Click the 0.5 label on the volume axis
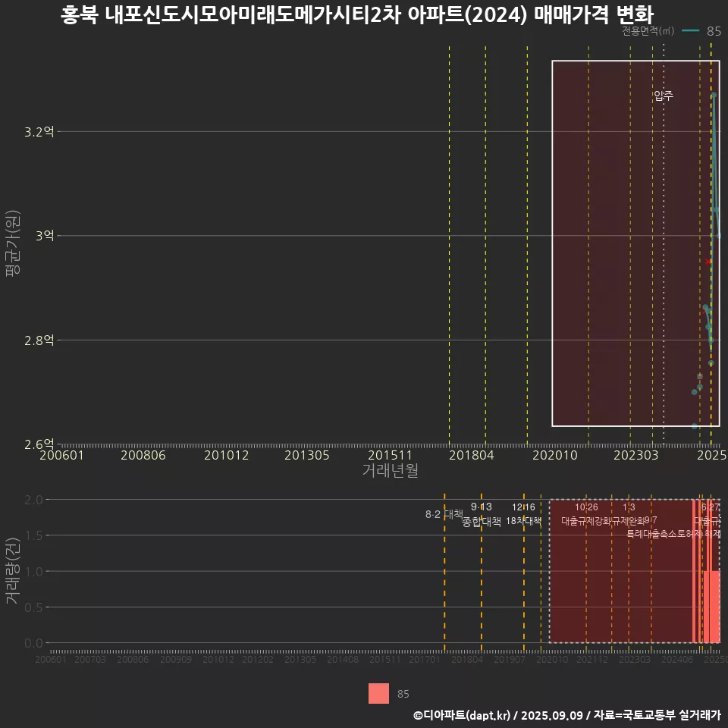Image resolution: width=728 pixels, height=728 pixels. coord(33,607)
